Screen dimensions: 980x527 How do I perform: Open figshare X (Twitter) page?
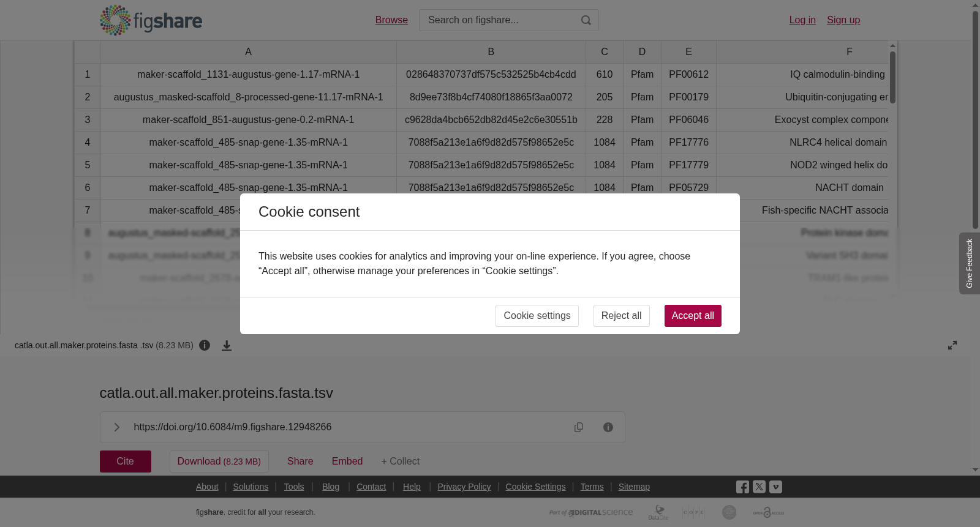point(759,487)
